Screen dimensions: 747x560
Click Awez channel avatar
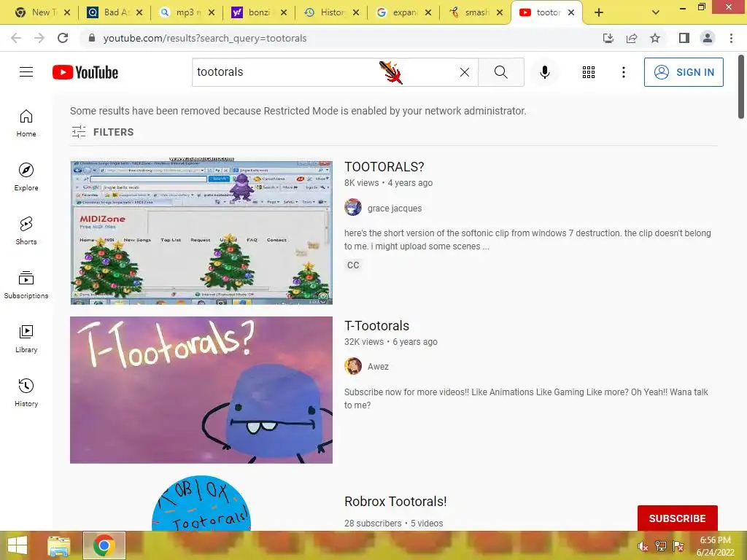click(x=353, y=366)
